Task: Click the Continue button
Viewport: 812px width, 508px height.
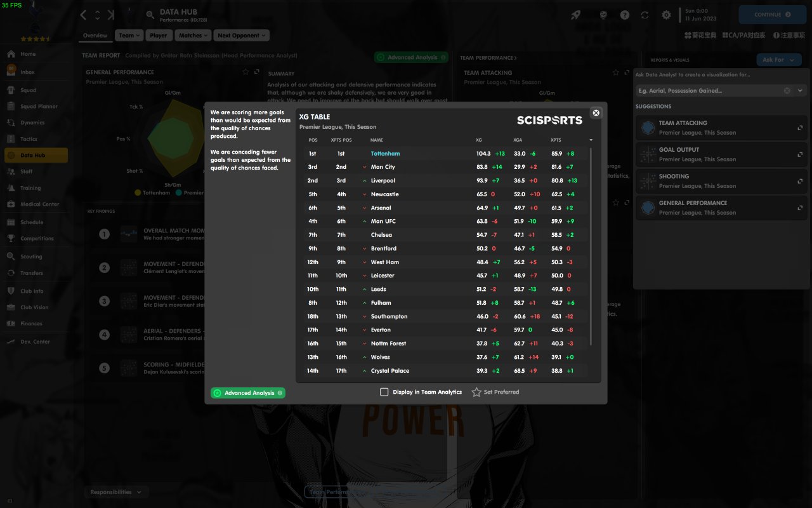Action: [x=772, y=15]
